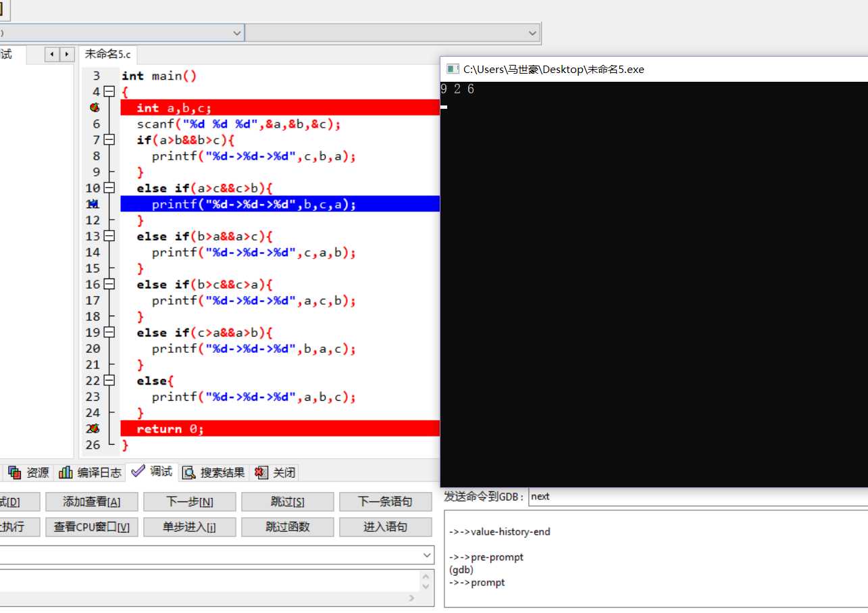Click the printf statement on line 23
The width and height of the screenshot is (868, 613).
[x=254, y=397]
